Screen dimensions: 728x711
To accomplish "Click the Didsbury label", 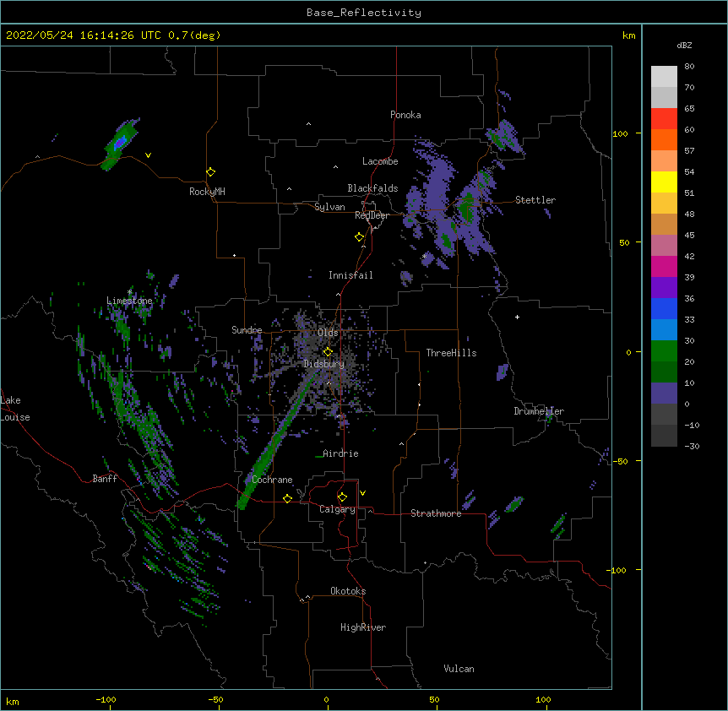I will pos(323,364).
